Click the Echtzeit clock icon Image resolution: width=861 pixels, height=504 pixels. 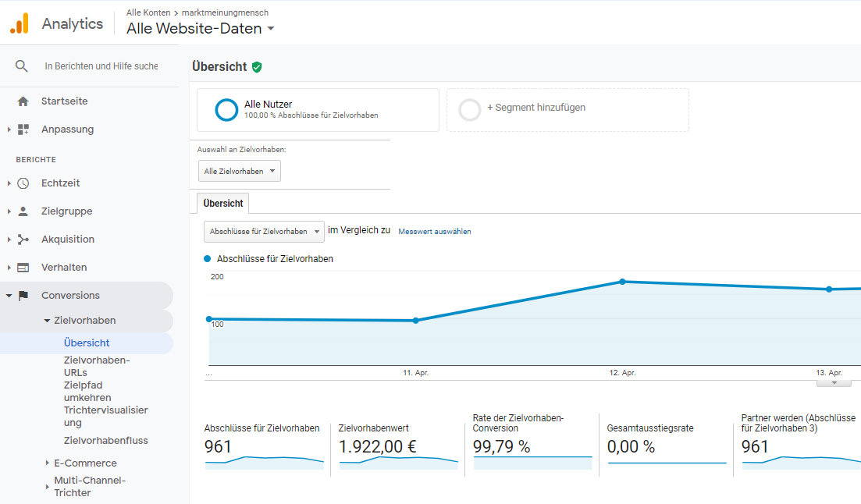[x=23, y=183]
